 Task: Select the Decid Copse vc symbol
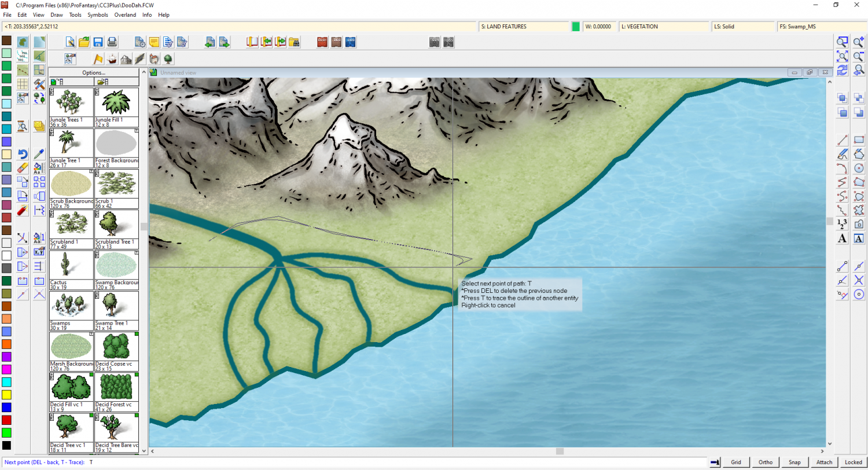click(116, 351)
